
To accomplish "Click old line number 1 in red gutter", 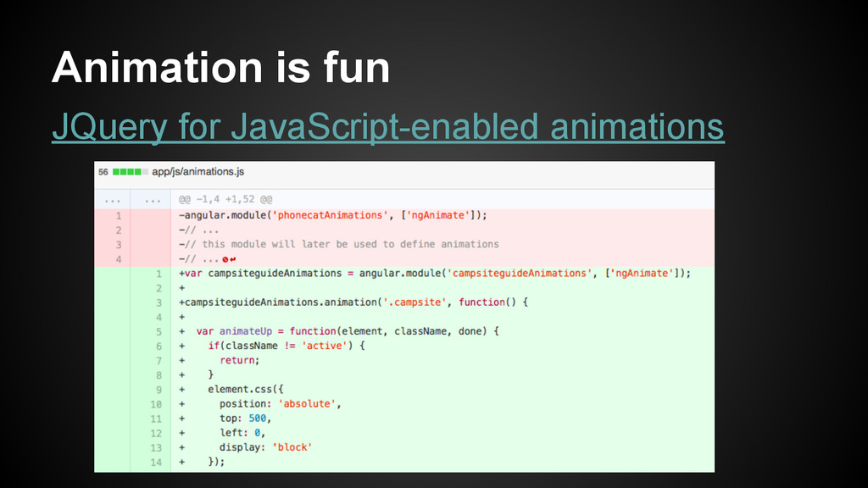I will [x=119, y=216].
